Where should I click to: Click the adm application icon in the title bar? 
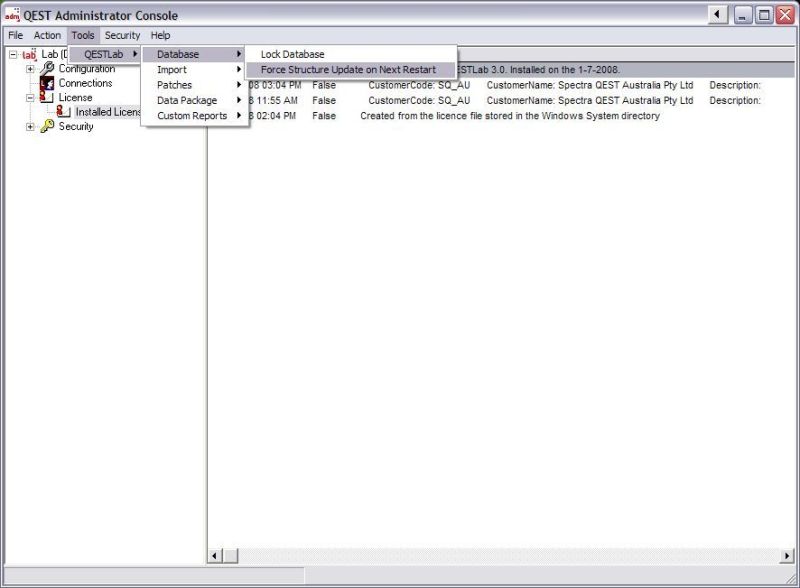(x=12, y=14)
